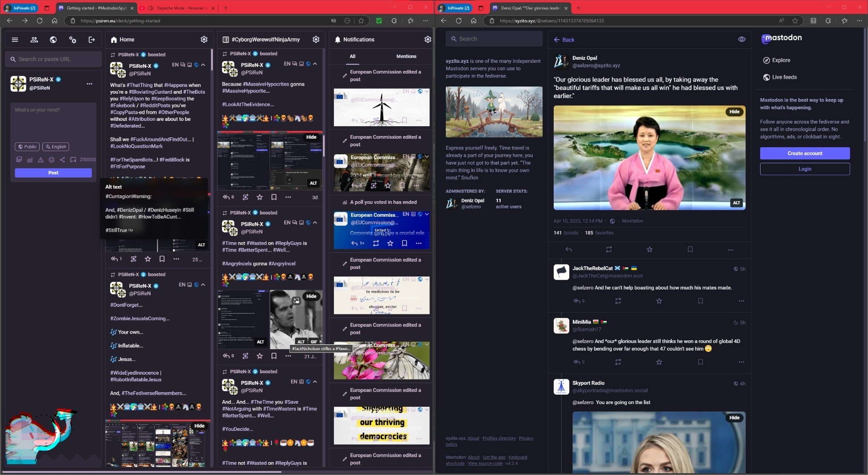Attach media using the compose image icon
The image size is (868, 475).
(x=19, y=160)
